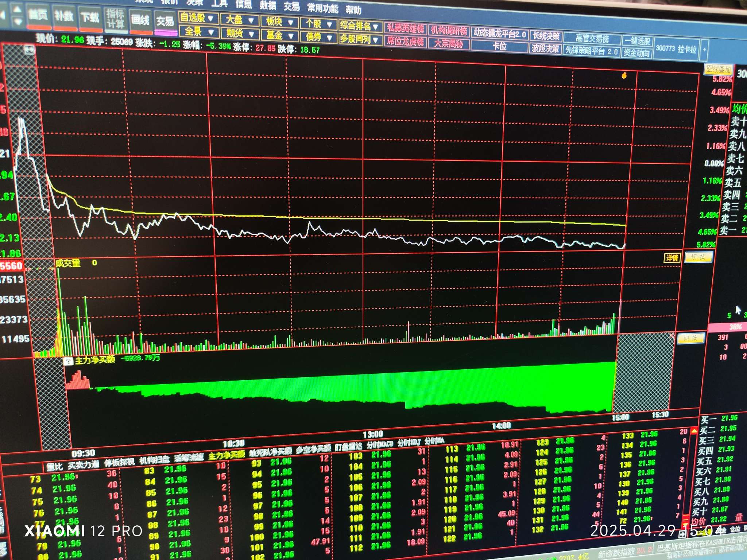Click the 15:00 time axis marker

point(620,417)
